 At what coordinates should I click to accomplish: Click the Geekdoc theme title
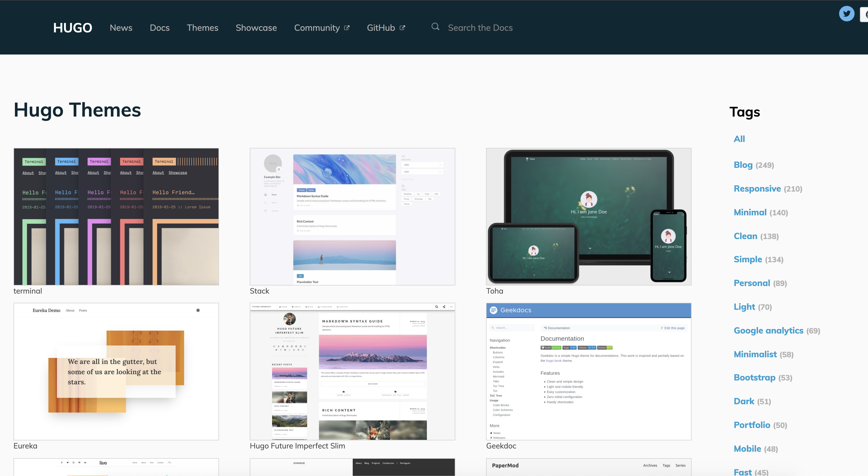pyautogui.click(x=501, y=446)
